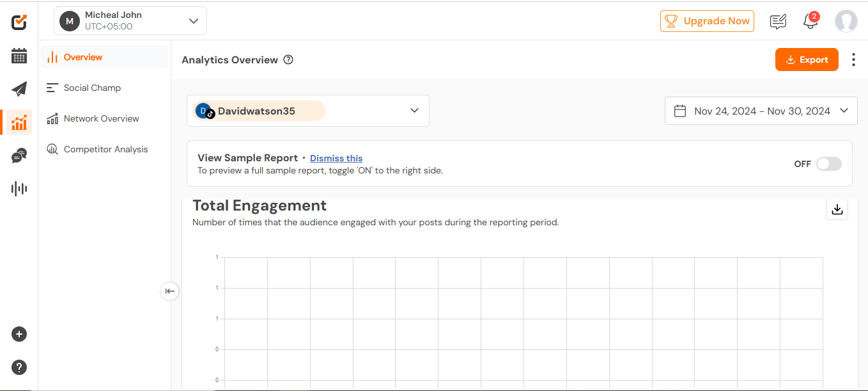Image resolution: width=868 pixels, height=391 pixels.
Task: Click the Social Champ logo icon
Action: click(x=19, y=22)
